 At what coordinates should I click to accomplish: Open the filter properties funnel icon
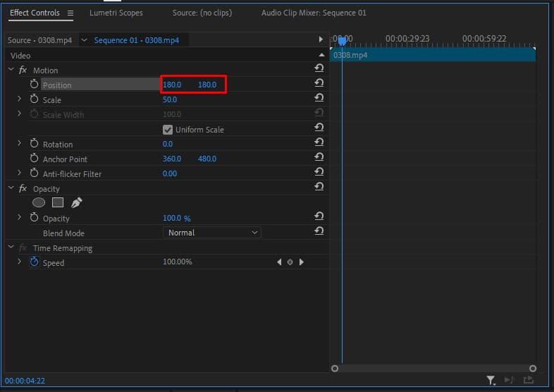[491, 381]
